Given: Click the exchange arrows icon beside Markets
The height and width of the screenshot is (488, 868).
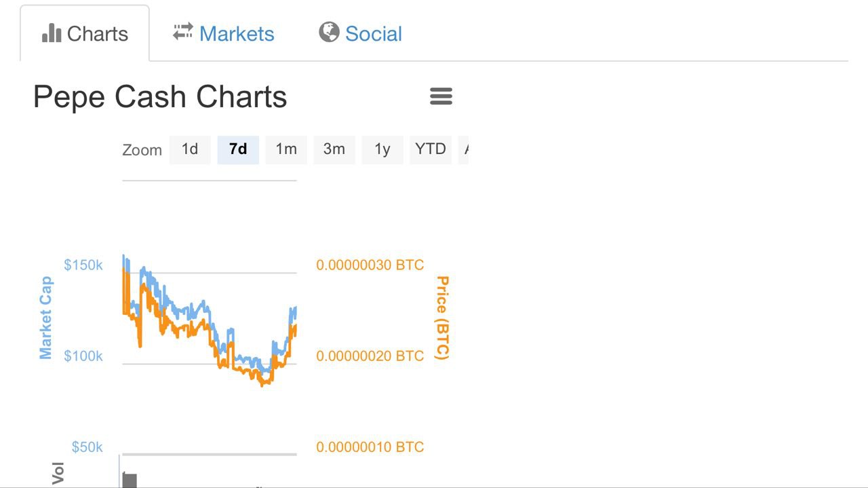Looking at the screenshot, I should 183,32.
